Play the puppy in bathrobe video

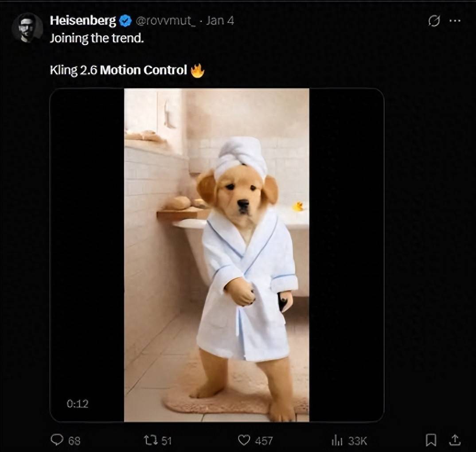(216, 255)
